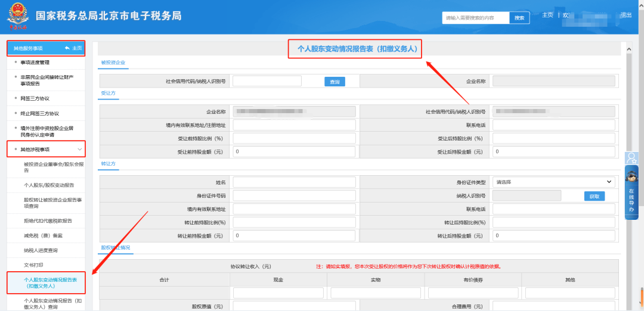Click the tax bureau emblem logo
644x311 pixels.
tap(17, 17)
